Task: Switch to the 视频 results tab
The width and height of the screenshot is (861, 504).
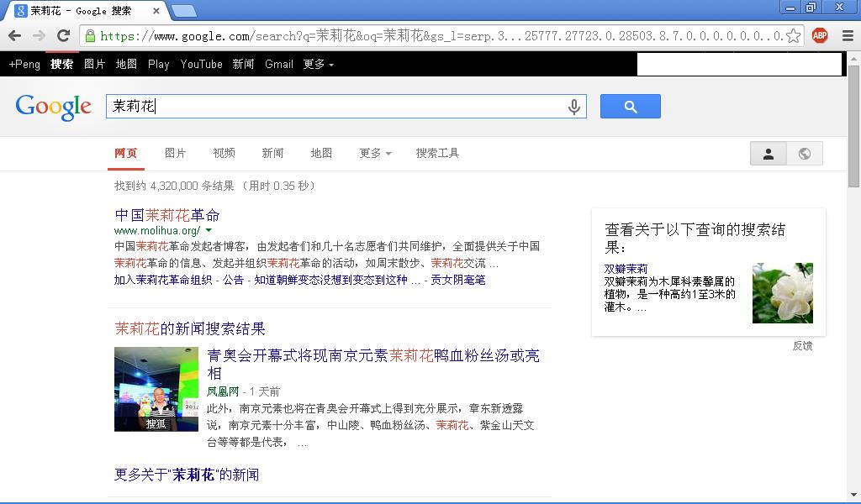Action: coord(224,153)
